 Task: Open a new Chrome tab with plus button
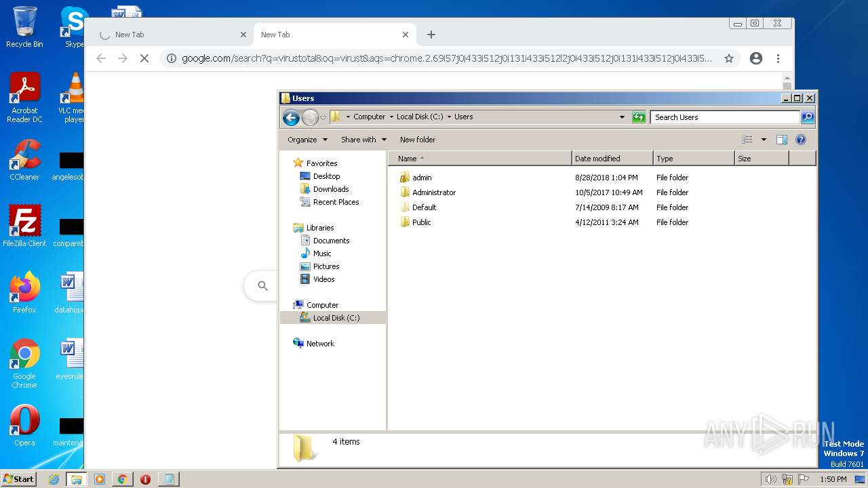coord(431,35)
